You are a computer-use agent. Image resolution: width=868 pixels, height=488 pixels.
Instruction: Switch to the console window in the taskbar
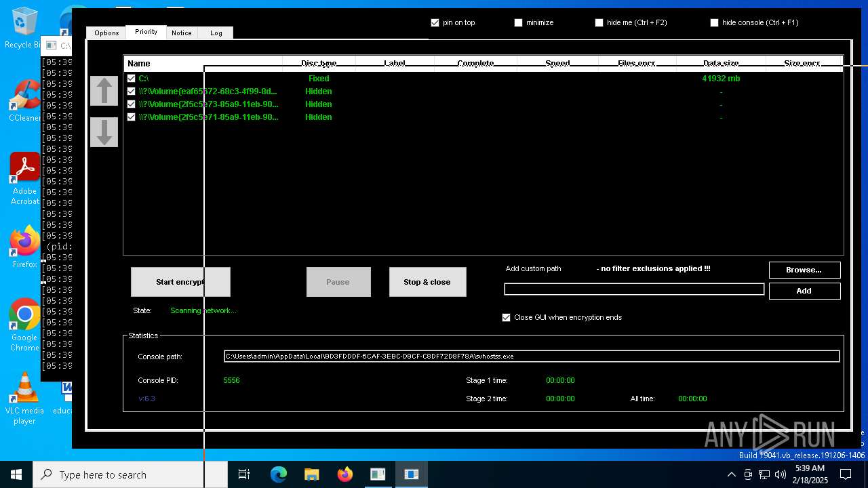pos(378,474)
